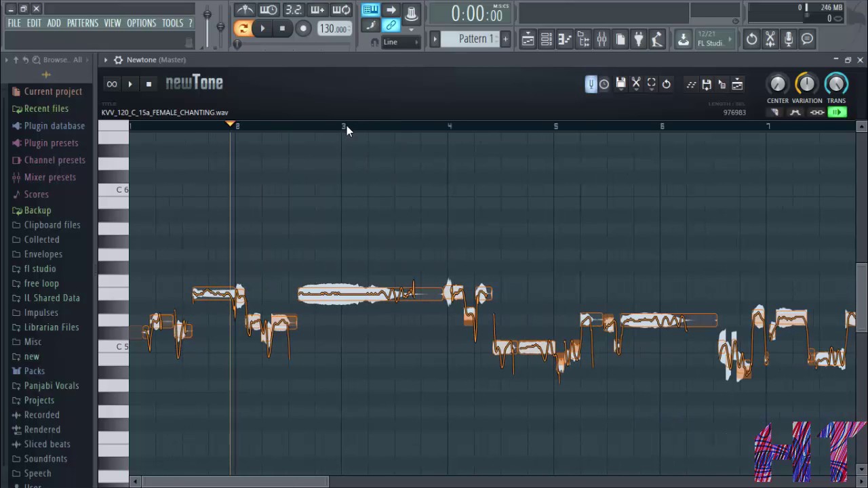868x488 pixels.
Task: Click the Newtone VARIATION knob
Action: pyautogui.click(x=806, y=84)
